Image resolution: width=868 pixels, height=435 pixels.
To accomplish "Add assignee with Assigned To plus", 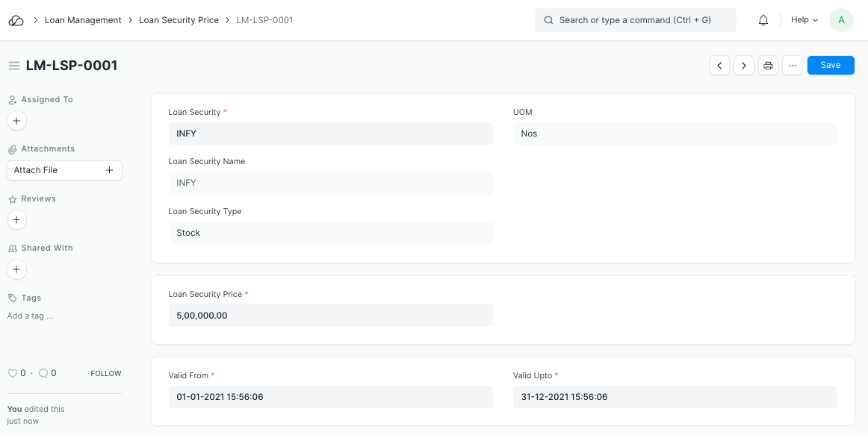I will (x=16, y=120).
